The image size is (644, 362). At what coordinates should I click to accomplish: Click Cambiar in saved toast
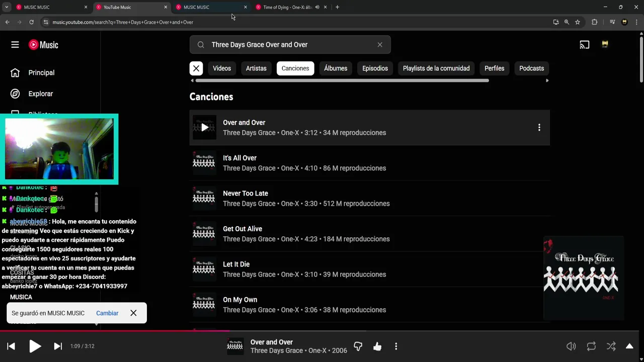pos(107,313)
